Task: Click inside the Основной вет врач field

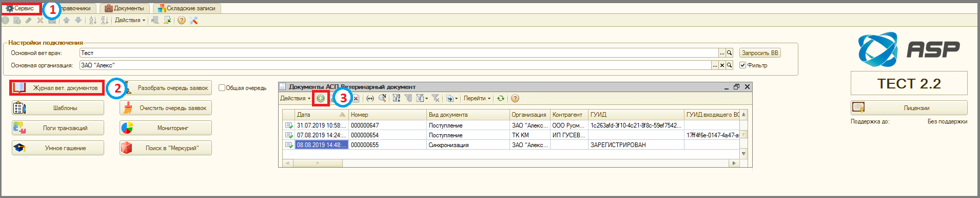Action: (x=399, y=53)
